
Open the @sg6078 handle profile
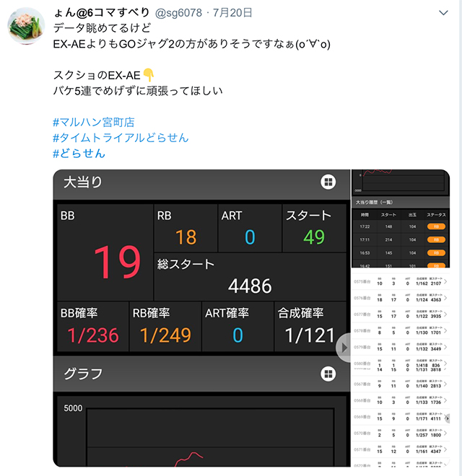pyautogui.click(x=178, y=13)
